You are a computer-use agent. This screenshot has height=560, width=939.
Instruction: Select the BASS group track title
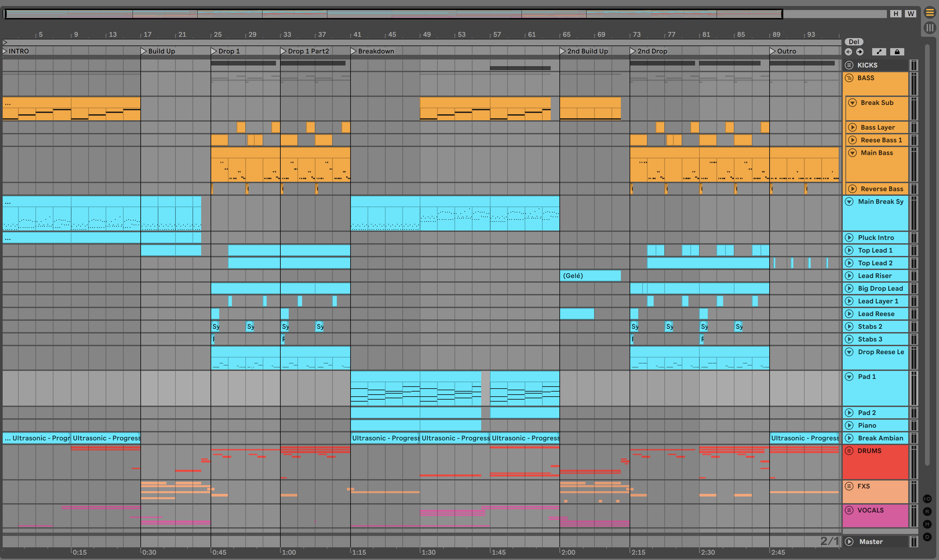pyautogui.click(x=866, y=78)
